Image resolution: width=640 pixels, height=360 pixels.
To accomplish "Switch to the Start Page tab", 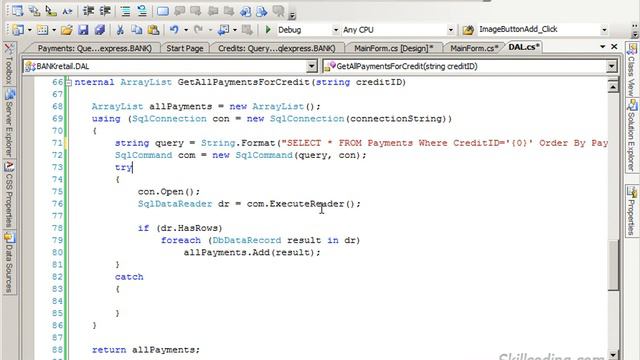I will (x=184, y=48).
